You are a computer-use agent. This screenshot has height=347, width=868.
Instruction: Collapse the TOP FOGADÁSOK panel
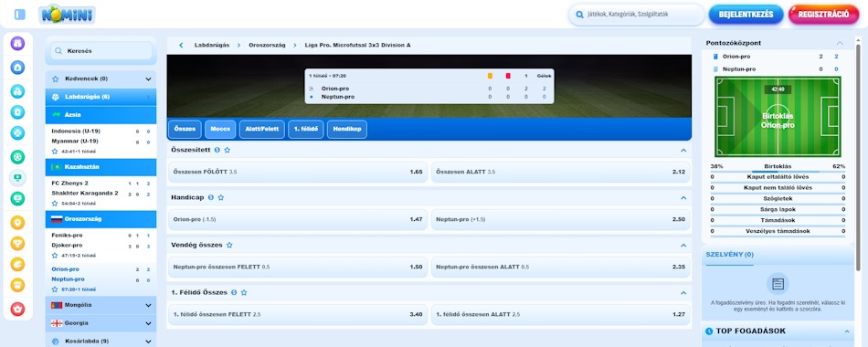click(847, 331)
